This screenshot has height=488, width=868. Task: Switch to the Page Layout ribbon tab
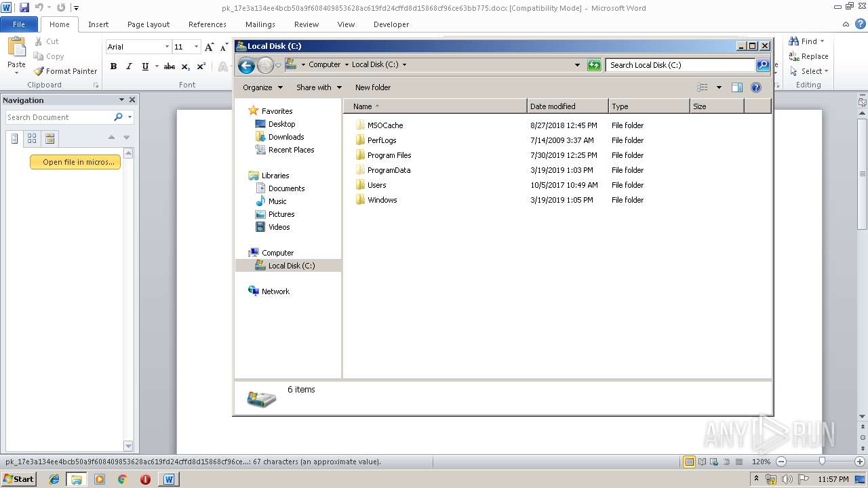(149, 24)
